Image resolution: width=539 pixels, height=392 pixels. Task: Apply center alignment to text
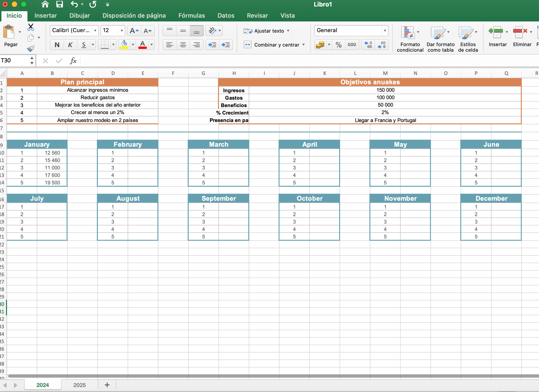[x=183, y=44]
